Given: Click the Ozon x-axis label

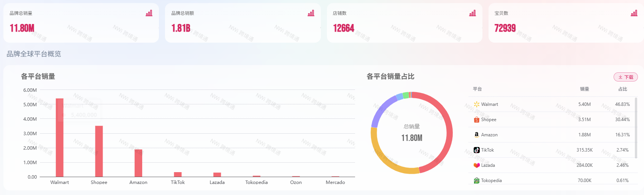Looking at the screenshot, I should pyautogui.click(x=296, y=182).
